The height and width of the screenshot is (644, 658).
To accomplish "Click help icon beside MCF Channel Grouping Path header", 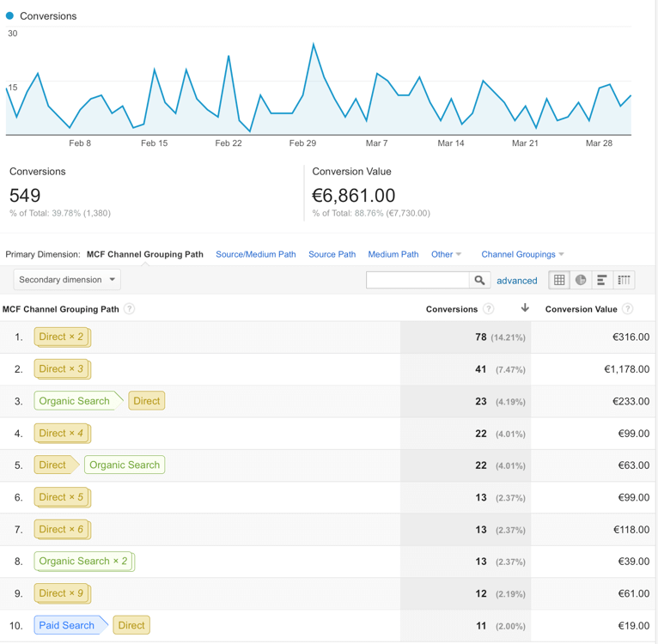I will point(130,309).
